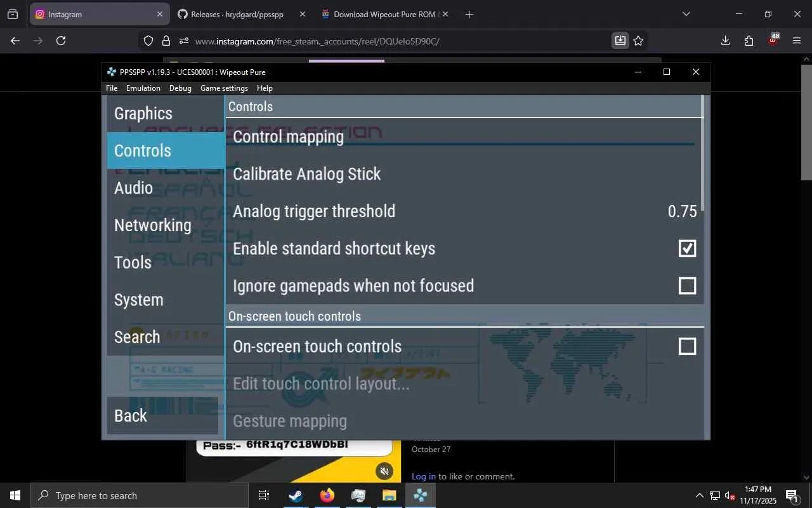
Task: Open the Windows Start menu
Action: (15, 495)
